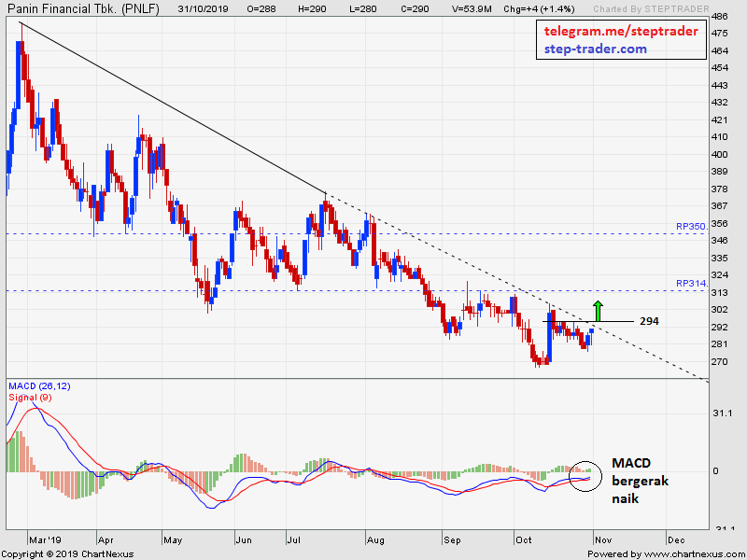Click the V=53.9M volume value in header
The height and width of the screenshot is (560, 747).
470,7
